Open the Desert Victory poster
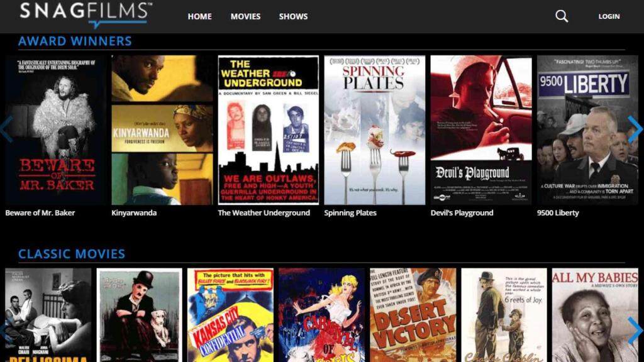The width and height of the screenshot is (644, 362). [413, 315]
